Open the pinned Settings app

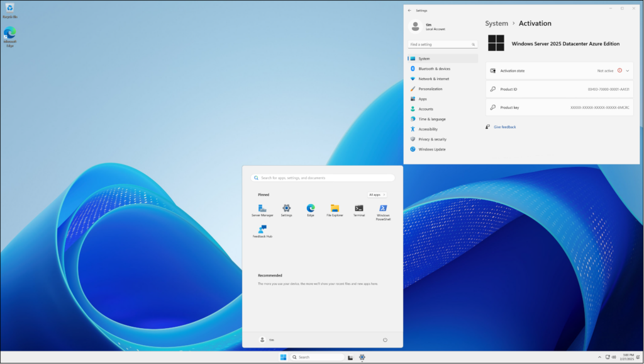286,210
